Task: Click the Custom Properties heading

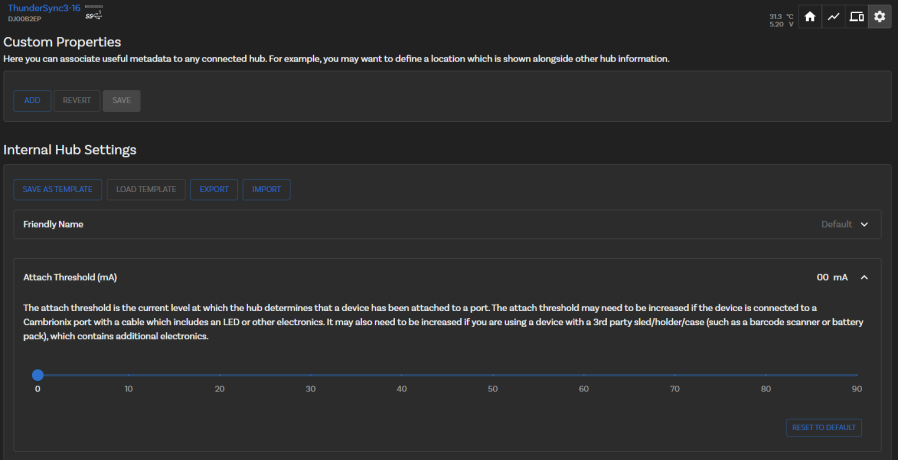Action: click(x=62, y=42)
